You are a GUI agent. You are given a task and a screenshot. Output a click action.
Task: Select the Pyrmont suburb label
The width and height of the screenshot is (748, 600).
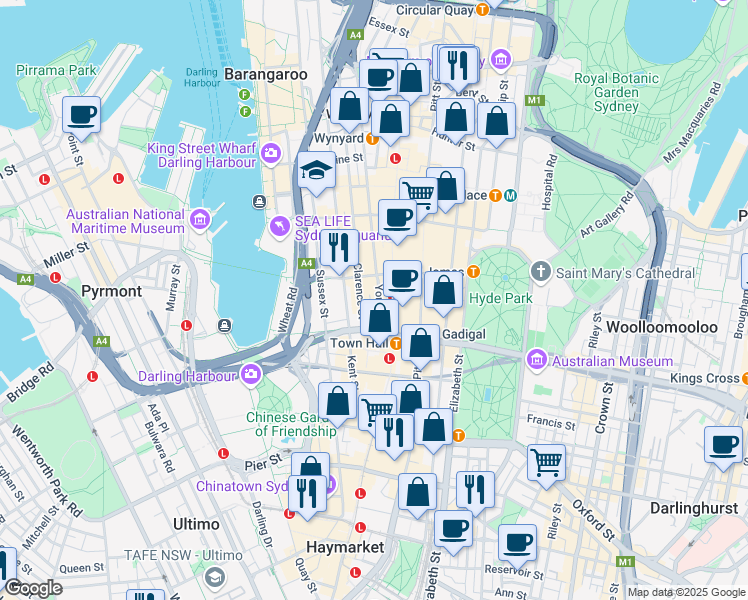[x=112, y=291]
